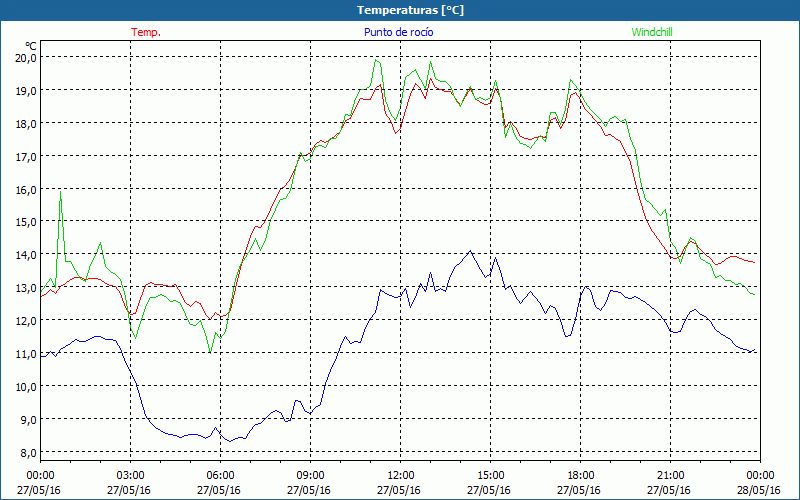The height and width of the screenshot is (500, 800).
Task: Click the 'Temperaturas [°C]' chart title
Action: [410, 10]
